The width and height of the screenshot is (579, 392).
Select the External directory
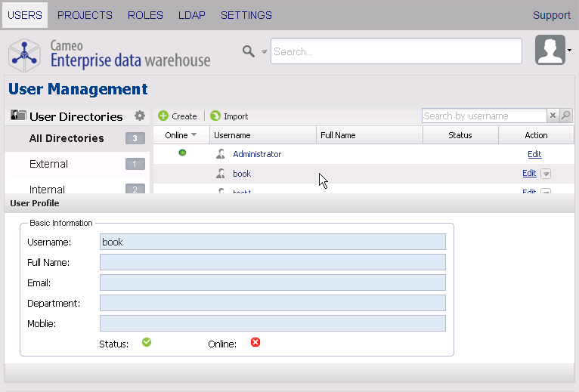pyautogui.click(x=48, y=164)
